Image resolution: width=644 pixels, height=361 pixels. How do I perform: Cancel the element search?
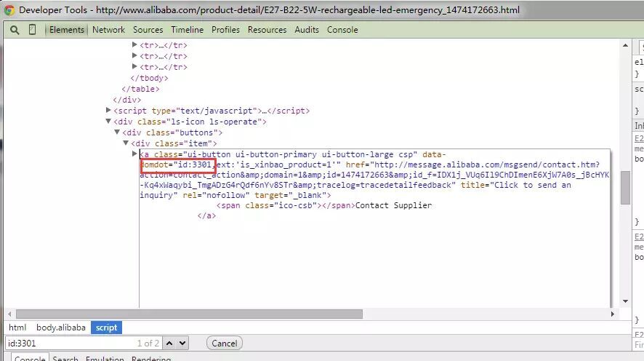pos(224,343)
